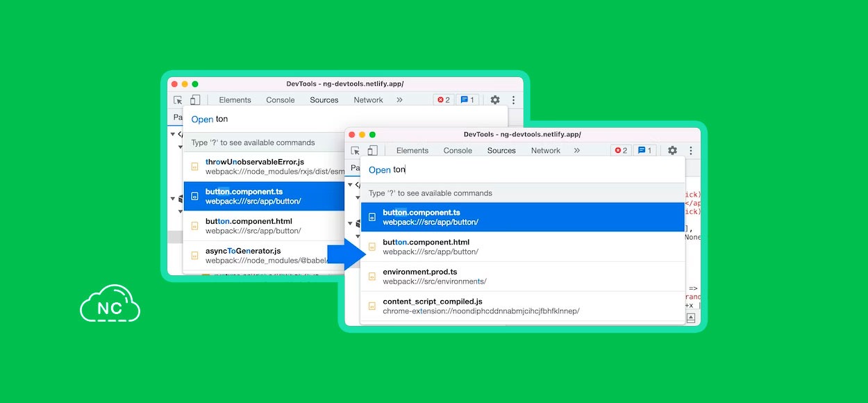Select asyncToGenerator.js result in back window

[265, 256]
